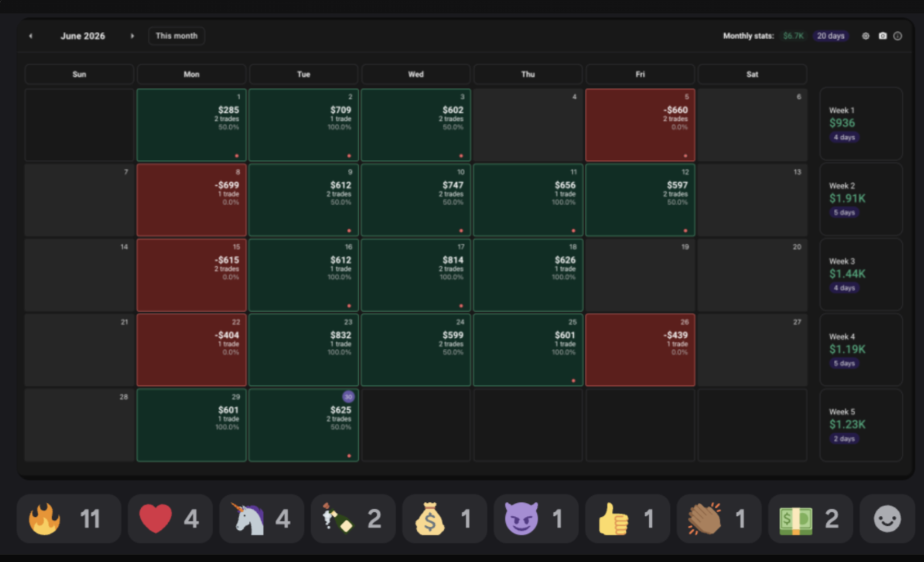Open June 12 day with $597

tap(640, 200)
